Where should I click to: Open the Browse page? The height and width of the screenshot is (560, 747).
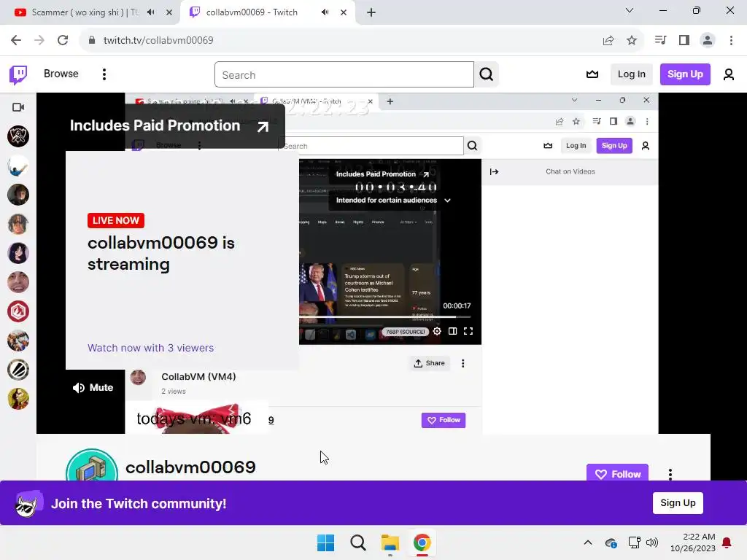point(61,74)
